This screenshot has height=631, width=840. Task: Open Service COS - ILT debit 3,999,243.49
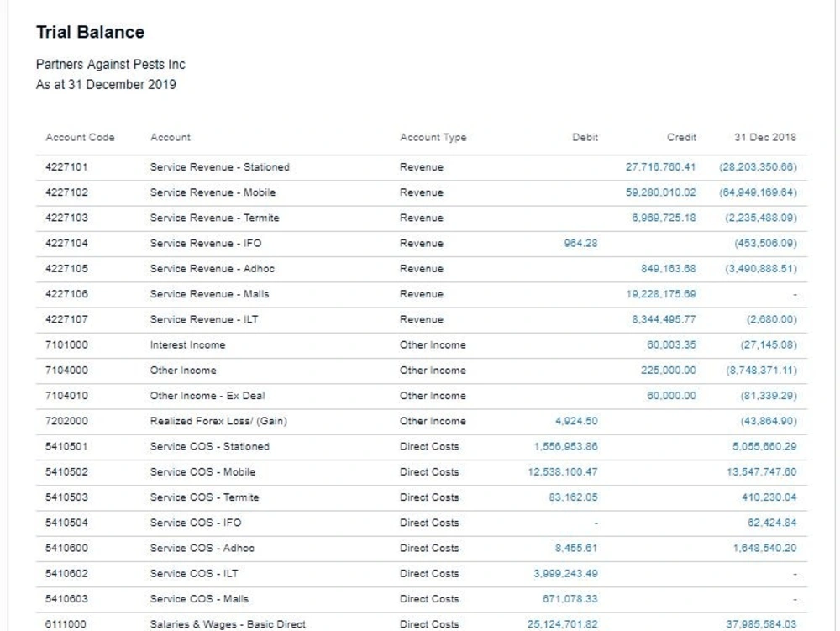pos(565,574)
